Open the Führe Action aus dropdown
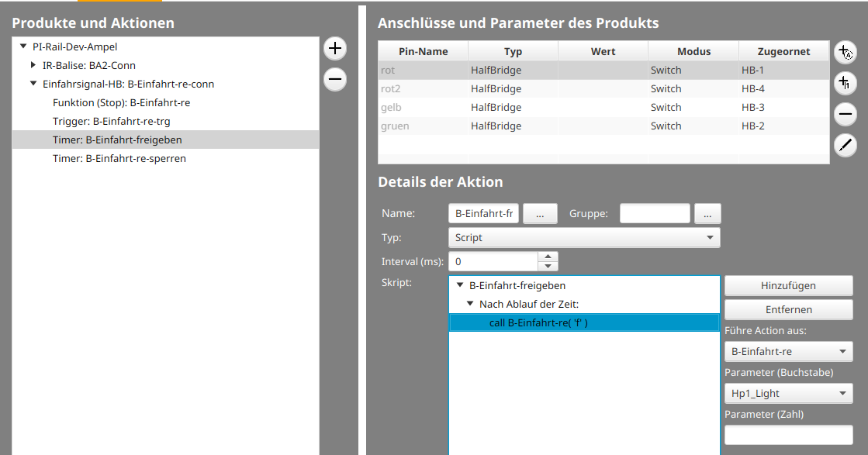This screenshot has width=868, height=455. coord(788,351)
